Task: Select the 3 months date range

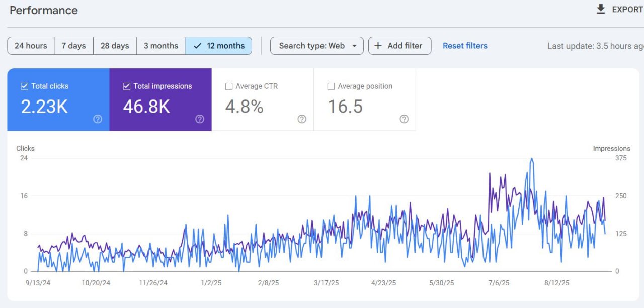Action: click(161, 46)
